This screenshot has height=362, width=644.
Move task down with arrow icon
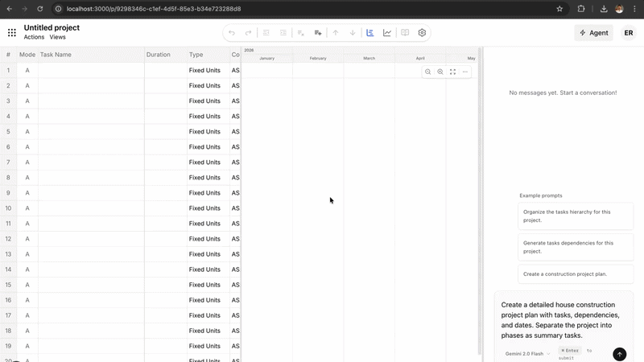[353, 33]
